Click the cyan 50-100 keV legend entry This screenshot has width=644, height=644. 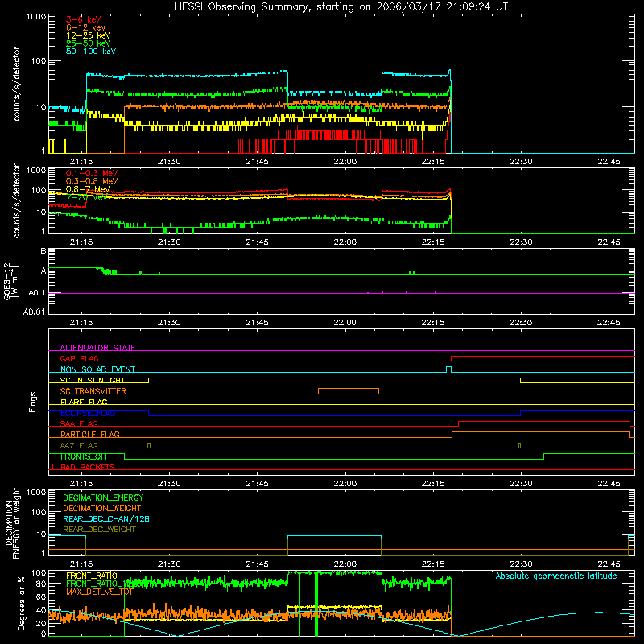91,52
